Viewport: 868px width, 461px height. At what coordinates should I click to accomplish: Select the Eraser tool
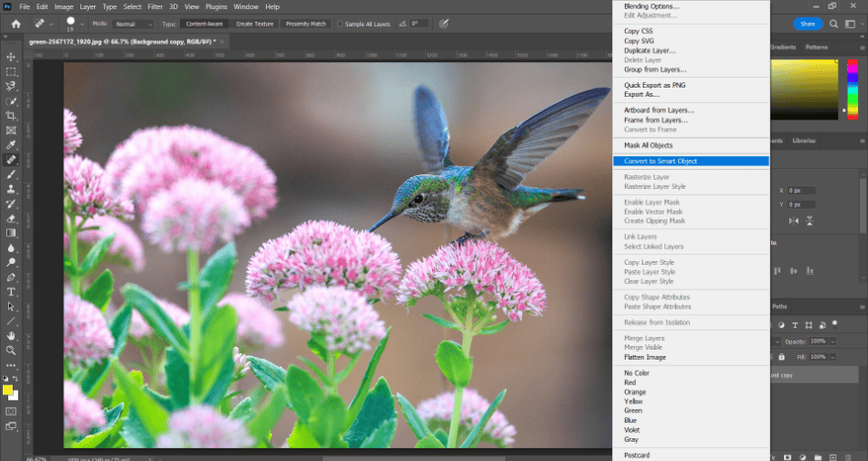click(11, 218)
